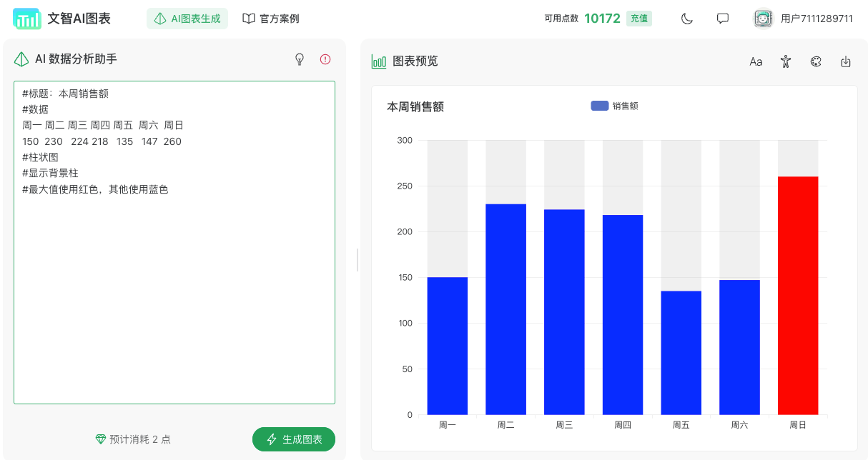Open the accessibility figure icon
The image size is (868, 460).
(x=786, y=61)
